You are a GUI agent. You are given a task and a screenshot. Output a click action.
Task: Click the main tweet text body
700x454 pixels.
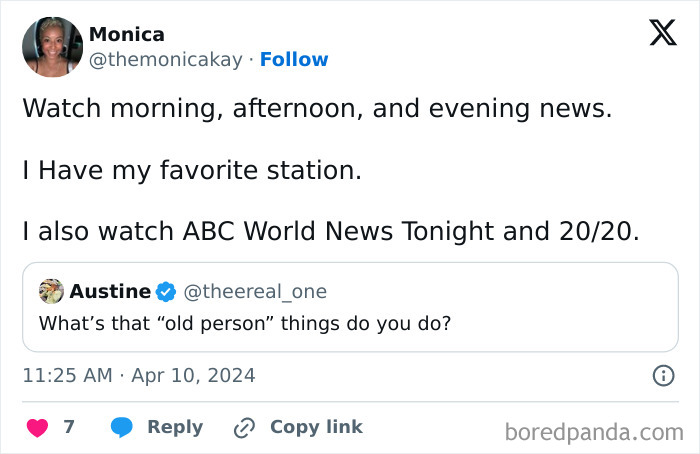click(x=330, y=170)
